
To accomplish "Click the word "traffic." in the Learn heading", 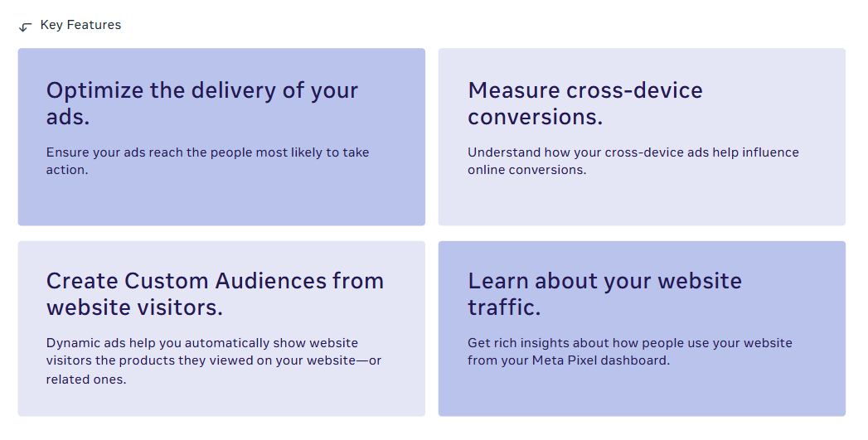I will 504,307.
